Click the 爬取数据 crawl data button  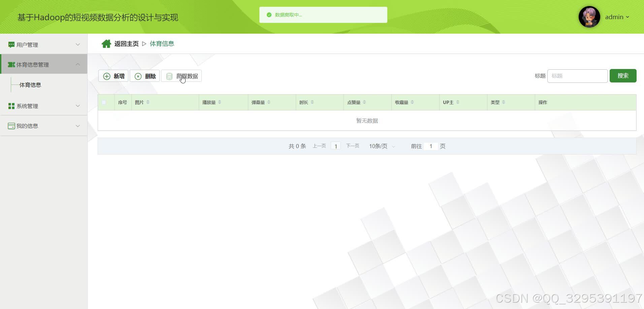coord(181,76)
